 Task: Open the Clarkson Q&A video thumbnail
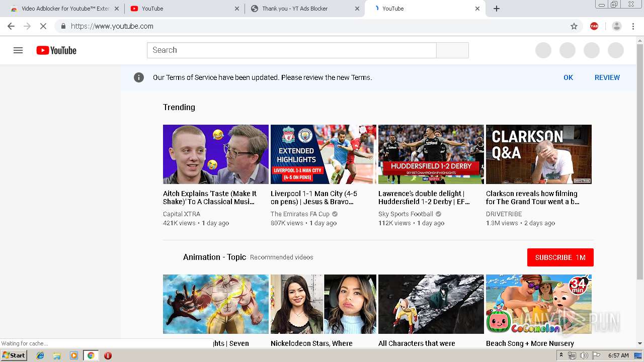tap(539, 154)
